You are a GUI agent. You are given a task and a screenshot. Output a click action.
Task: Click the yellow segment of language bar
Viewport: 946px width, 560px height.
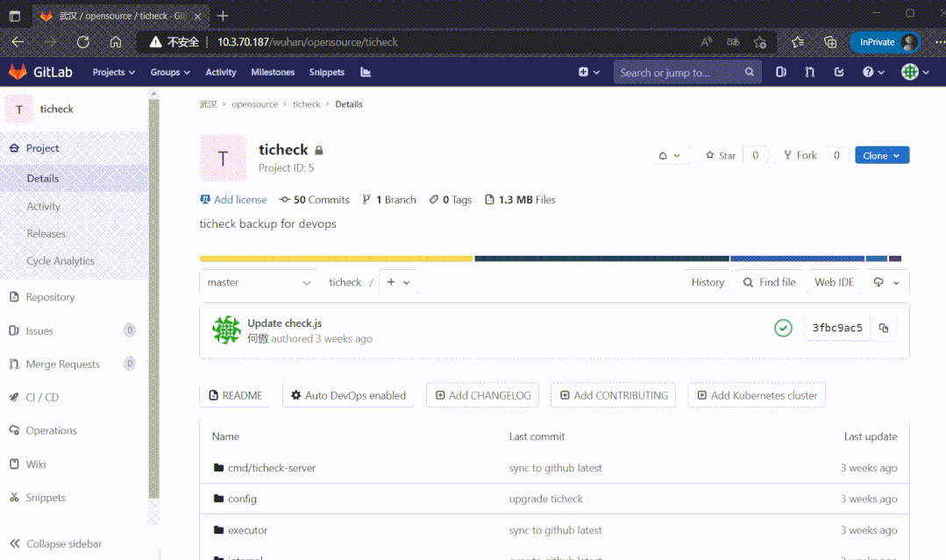pyautogui.click(x=337, y=259)
